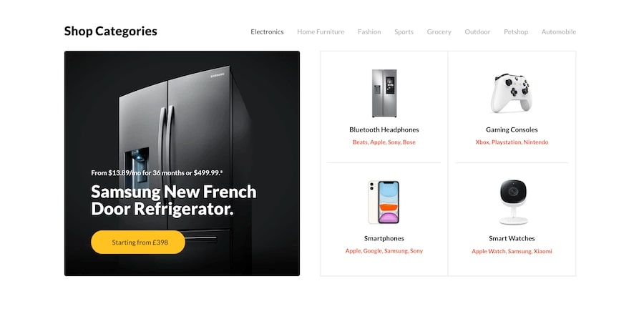Open the Smartphones category title

coord(384,238)
